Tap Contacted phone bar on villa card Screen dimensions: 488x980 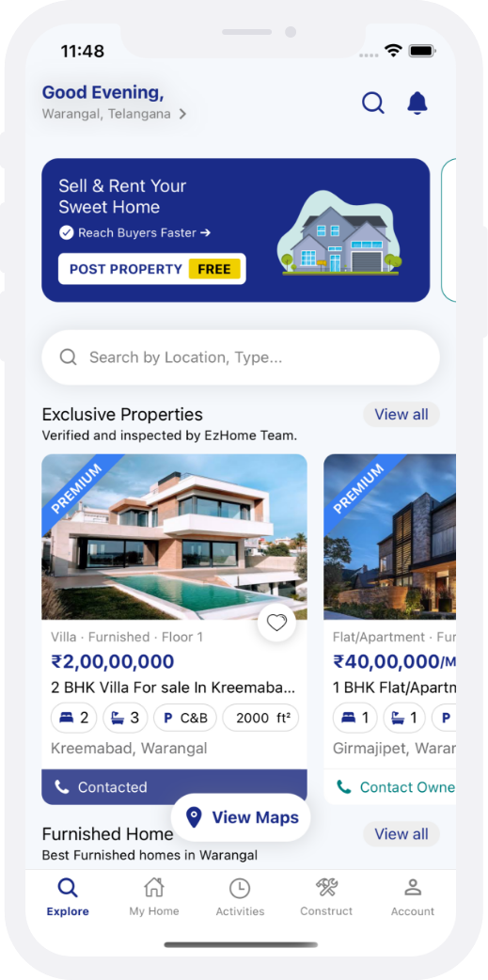[174, 787]
